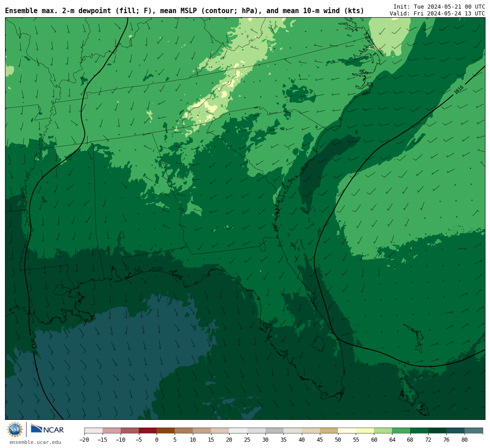Click the tan swatch between 40 and 45

311,430
